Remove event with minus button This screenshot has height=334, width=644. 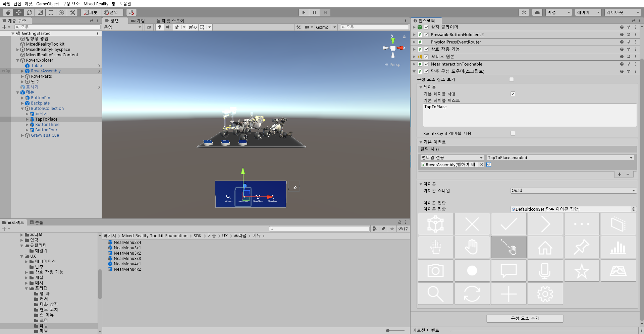(628, 174)
